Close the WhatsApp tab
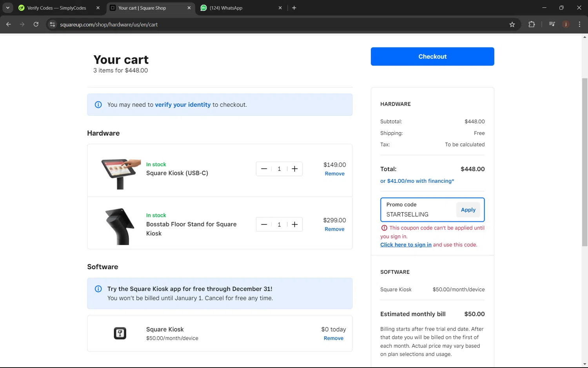588x368 pixels. click(x=280, y=8)
